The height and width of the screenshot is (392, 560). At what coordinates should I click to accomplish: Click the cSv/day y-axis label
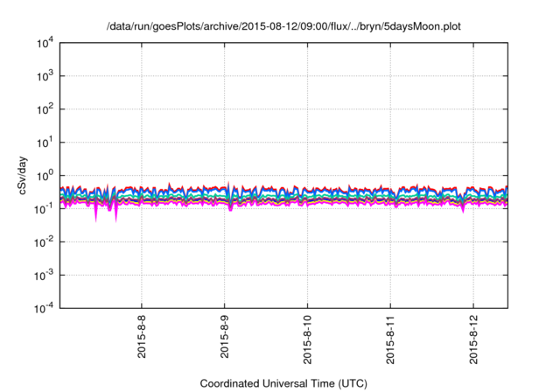22,175
